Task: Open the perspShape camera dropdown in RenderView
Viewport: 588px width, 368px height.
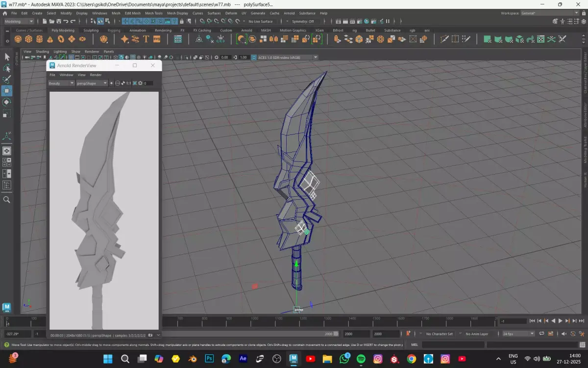Action: click(92, 83)
